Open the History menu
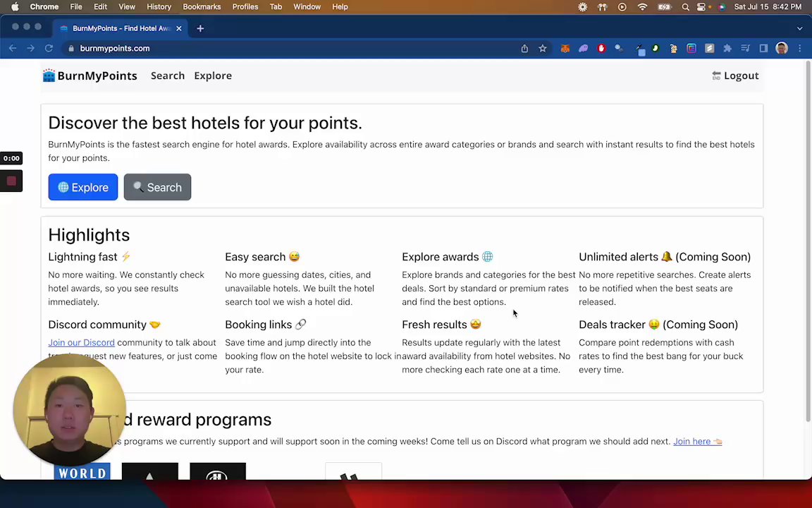Image resolution: width=812 pixels, height=508 pixels. [x=159, y=7]
